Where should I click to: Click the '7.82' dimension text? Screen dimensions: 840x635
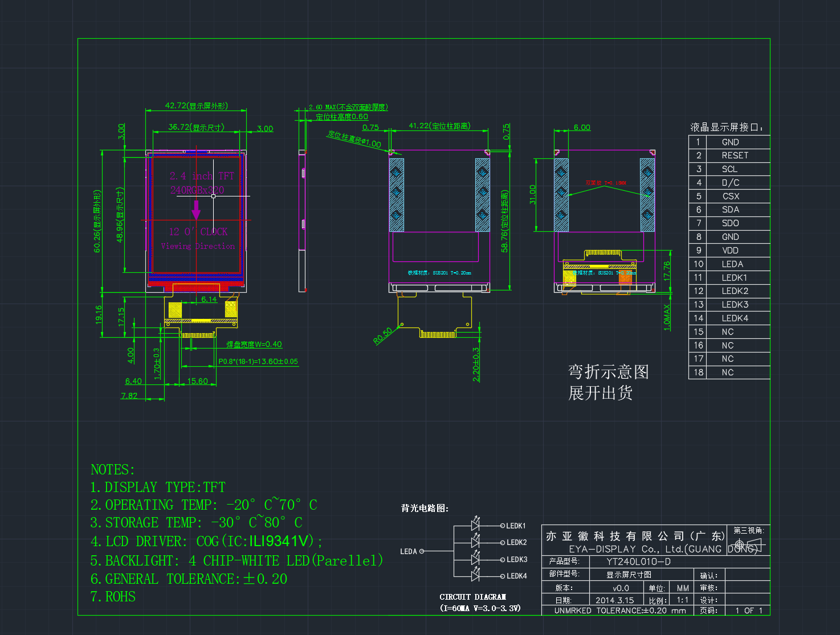[129, 395]
